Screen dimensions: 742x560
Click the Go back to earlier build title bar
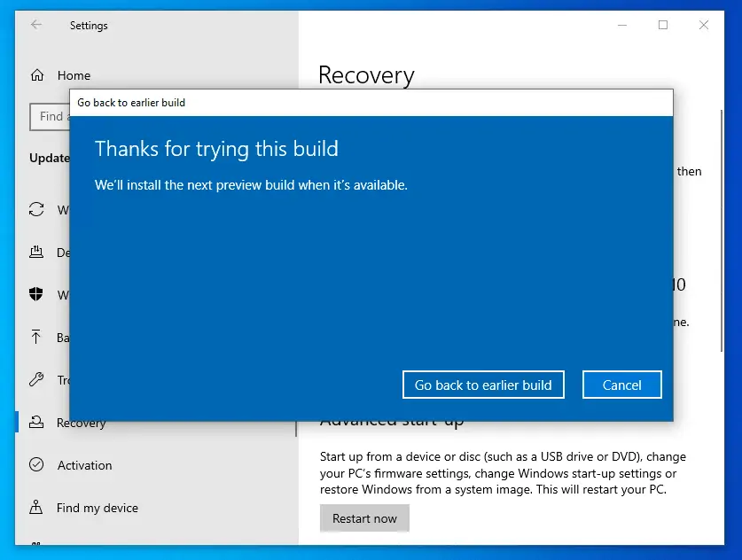coord(127,103)
